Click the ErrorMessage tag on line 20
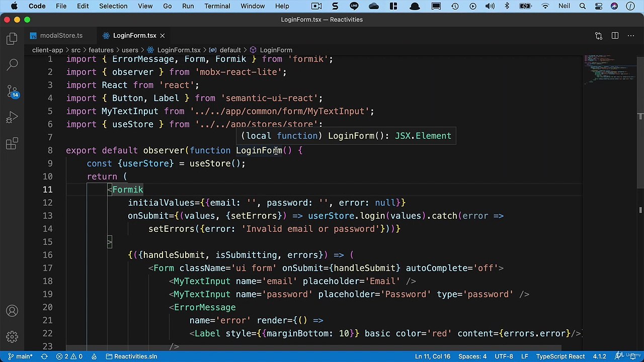The image size is (644, 362). (x=204, y=307)
